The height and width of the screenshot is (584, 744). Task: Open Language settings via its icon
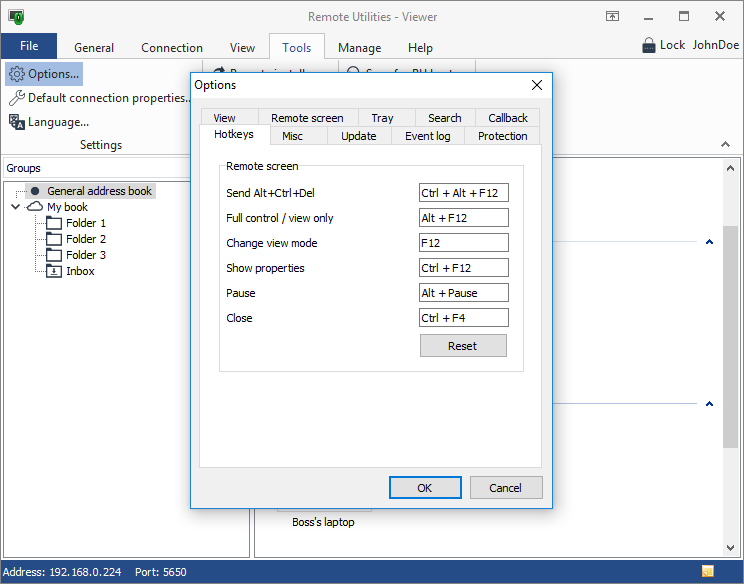point(17,122)
